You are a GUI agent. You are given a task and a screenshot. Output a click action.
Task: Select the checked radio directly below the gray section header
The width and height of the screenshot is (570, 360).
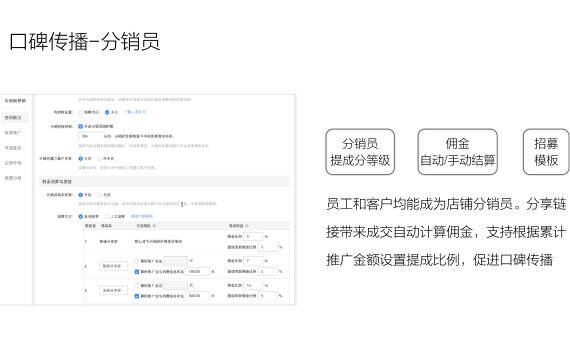tap(80, 195)
